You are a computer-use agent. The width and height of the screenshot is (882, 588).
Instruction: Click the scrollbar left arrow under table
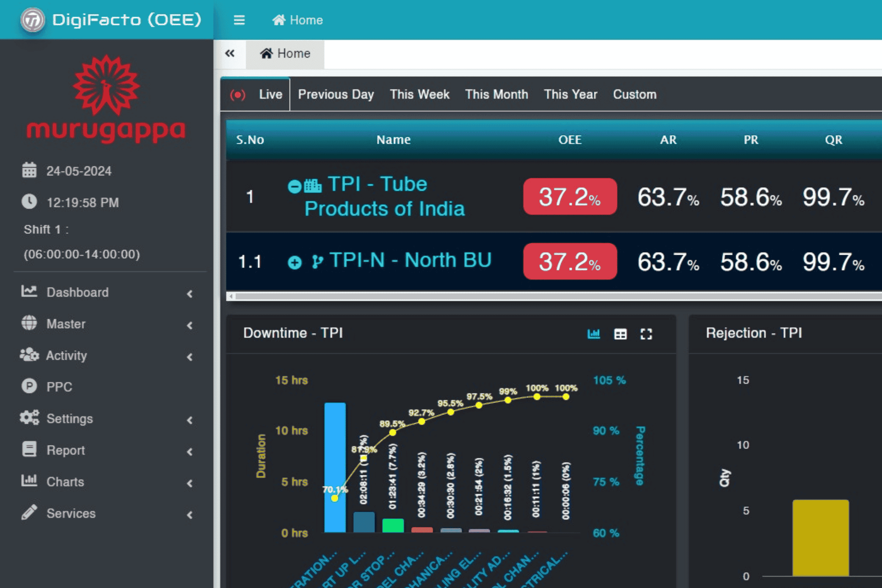[231, 296]
